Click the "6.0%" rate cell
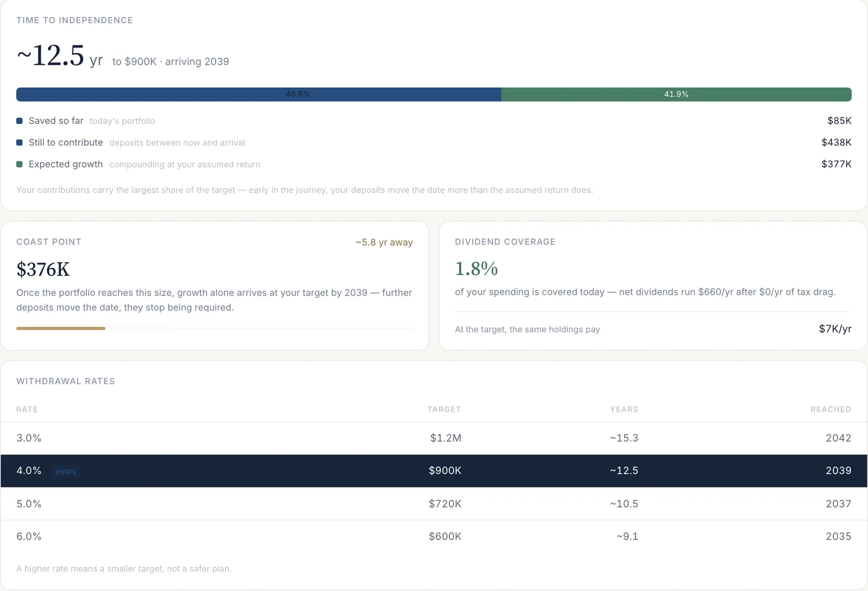 (x=29, y=537)
